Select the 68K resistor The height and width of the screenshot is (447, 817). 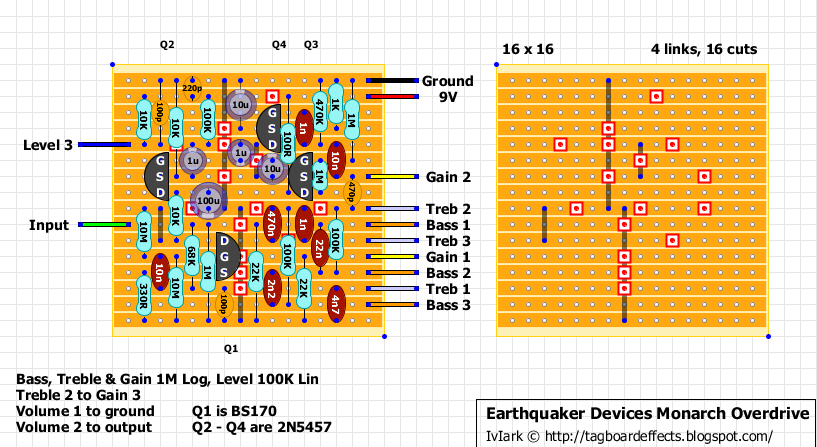(x=192, y=257)
